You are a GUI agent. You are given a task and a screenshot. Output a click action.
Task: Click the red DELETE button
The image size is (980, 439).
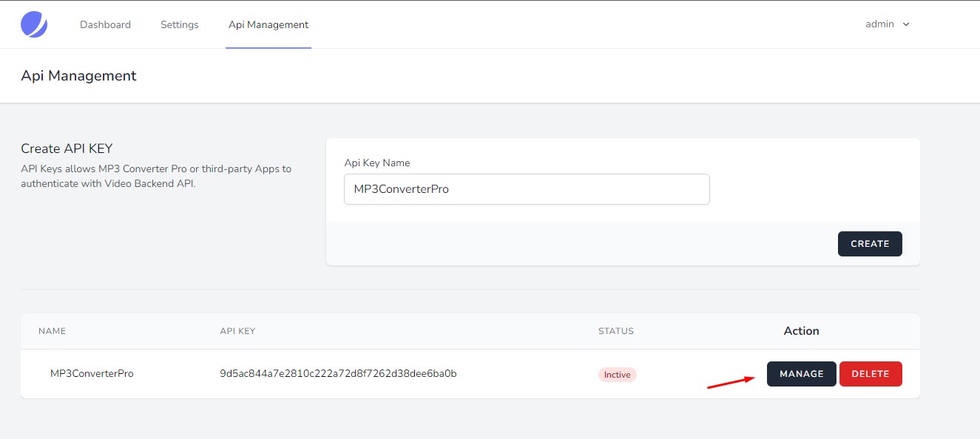pyautogui.click(x=871, y=374)
